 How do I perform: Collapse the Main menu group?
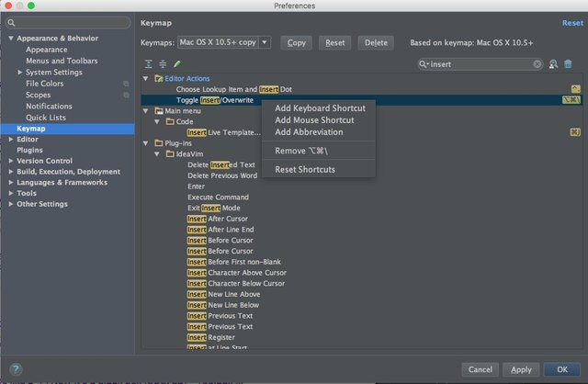pyautogui.click(x=145, y=111)
